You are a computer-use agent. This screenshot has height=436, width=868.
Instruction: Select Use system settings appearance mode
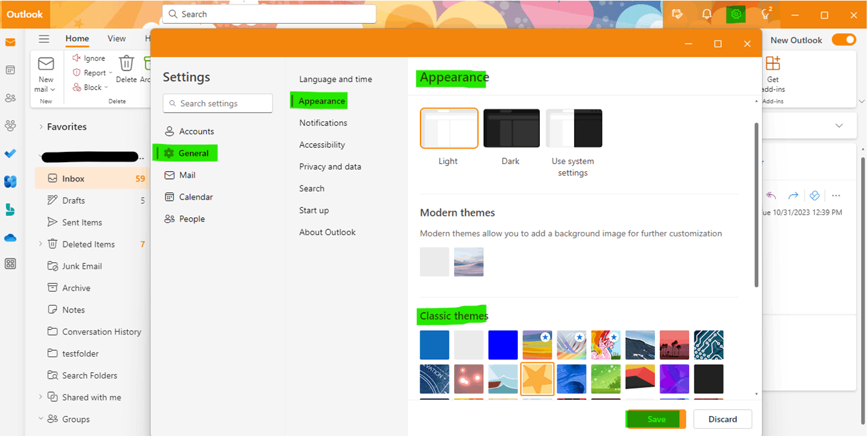(x=573, y=128)
